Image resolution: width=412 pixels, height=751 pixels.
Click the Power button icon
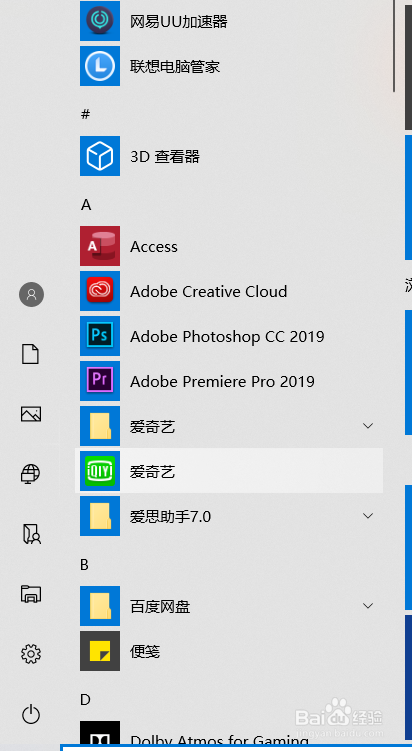pyautogui.click(x=31, y=715)
